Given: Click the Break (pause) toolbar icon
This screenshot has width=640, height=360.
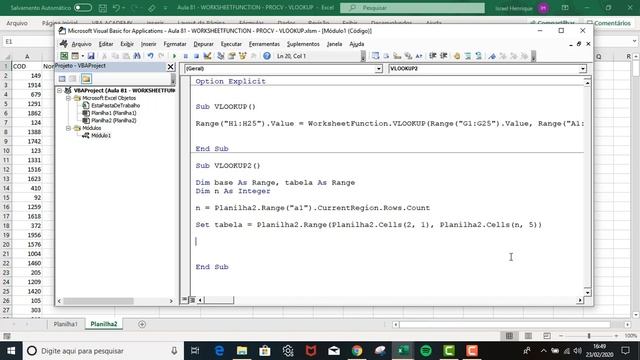Looking at the screenshot, I should (x=185, y=56).
